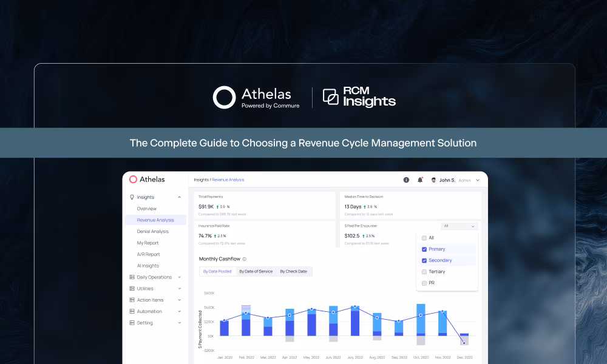Select By Check Date tab
This screenshot has width=607, height=364.
(x=293, y=272)
